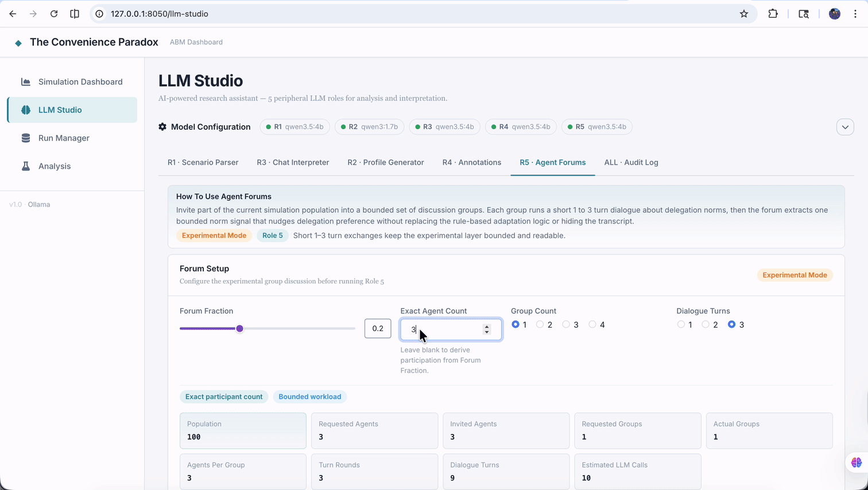Open Run Manager from the sidebar
The width and height of the screenshot is (868, 490).
coord(72,138)
